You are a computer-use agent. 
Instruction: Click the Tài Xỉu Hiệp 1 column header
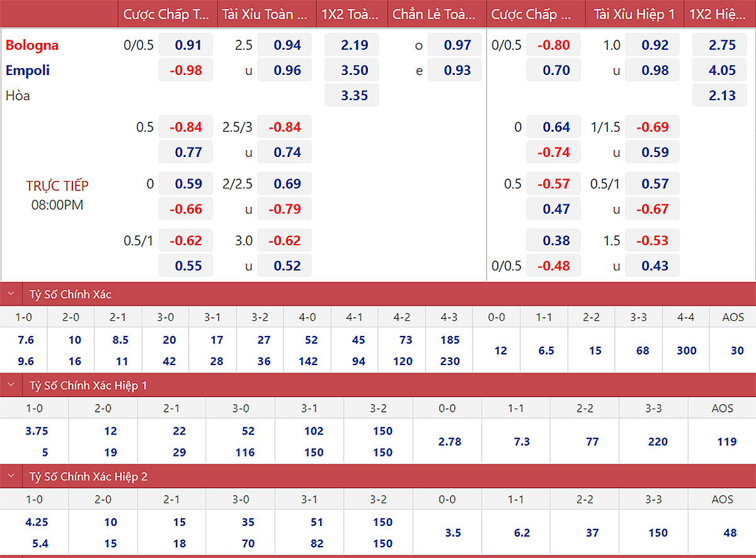pos(634,14)
